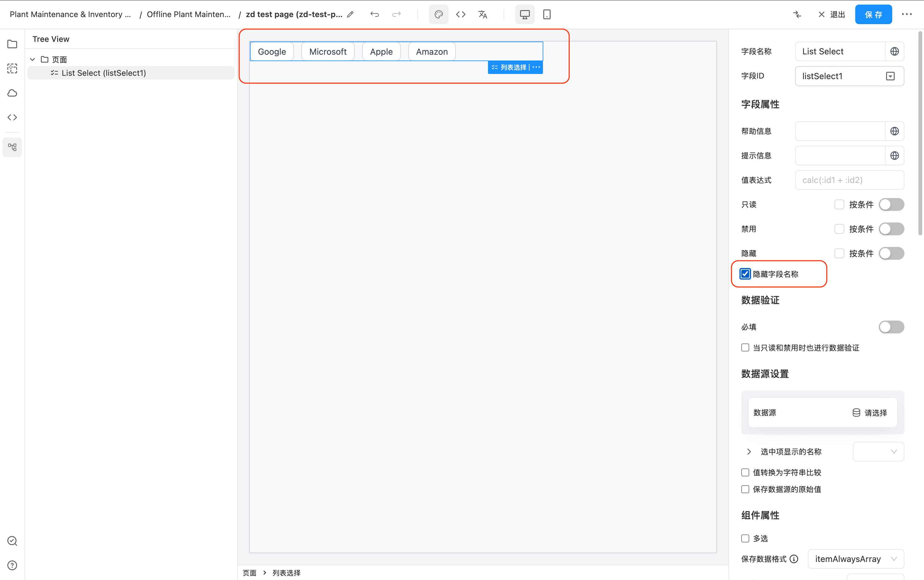The image size is (924, 580).
Task: Check the 禁用 按条件 checkbox
Action: 839,229
